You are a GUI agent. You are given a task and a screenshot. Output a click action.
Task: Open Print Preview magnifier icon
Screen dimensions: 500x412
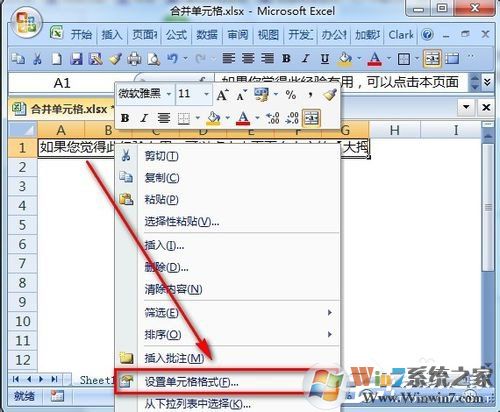(154, 59)
